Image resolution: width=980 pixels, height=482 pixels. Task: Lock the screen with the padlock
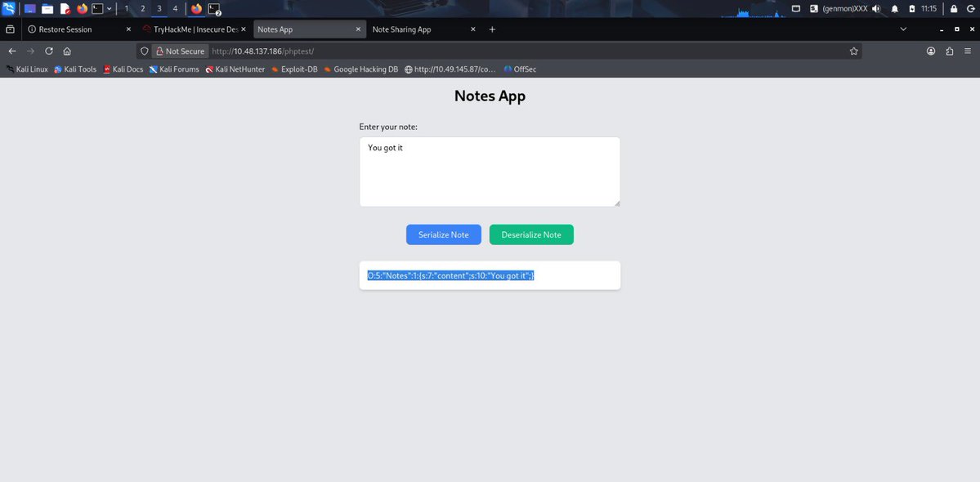pos(954,9)
